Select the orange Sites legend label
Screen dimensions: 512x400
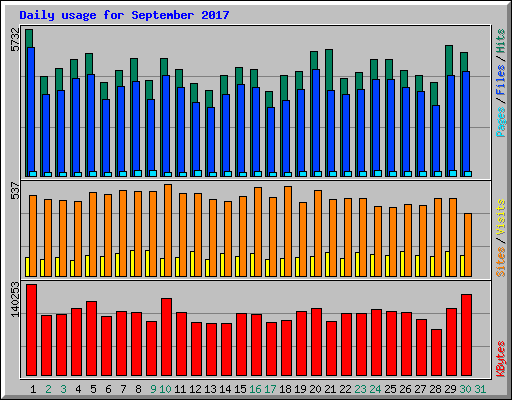tap(501, 262)
